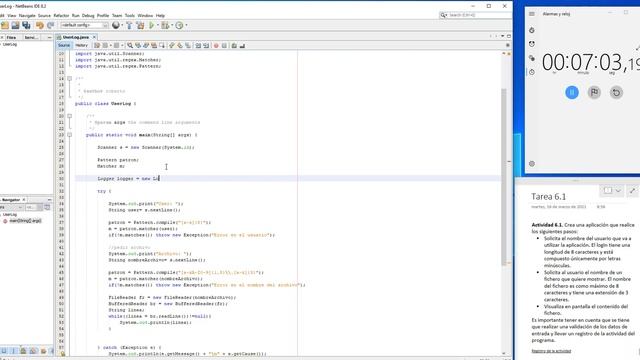
Task: Select UserLog class node in Navigator
Action: (10, 214)
